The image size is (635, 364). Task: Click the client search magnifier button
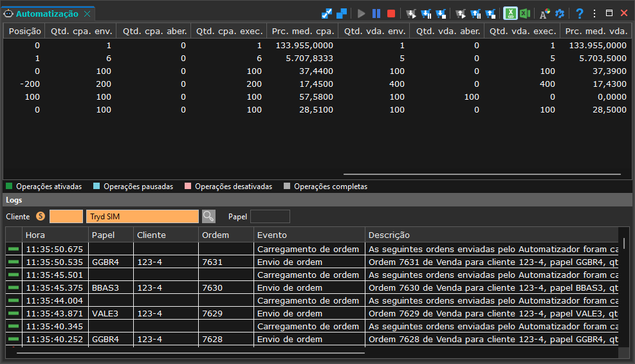point(208,217)
